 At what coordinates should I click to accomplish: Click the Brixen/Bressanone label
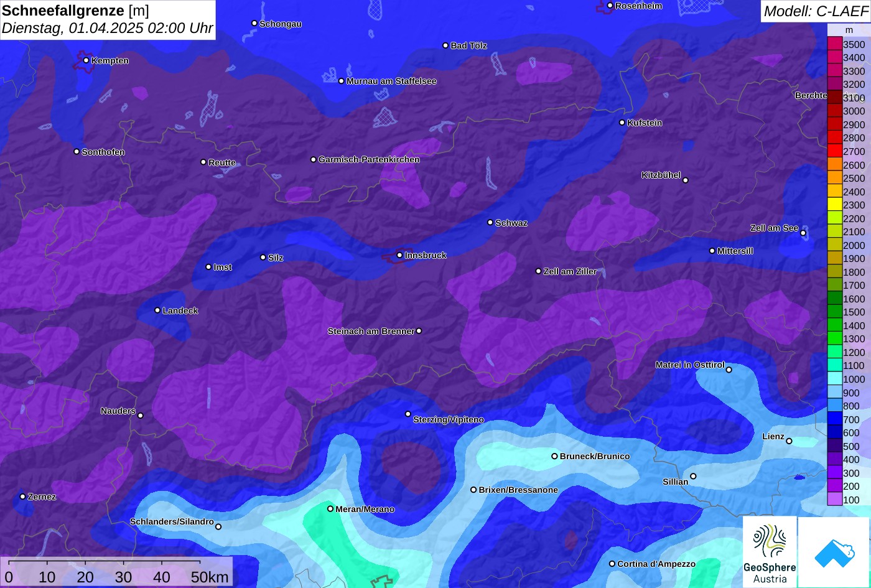[x=518, y=490]
